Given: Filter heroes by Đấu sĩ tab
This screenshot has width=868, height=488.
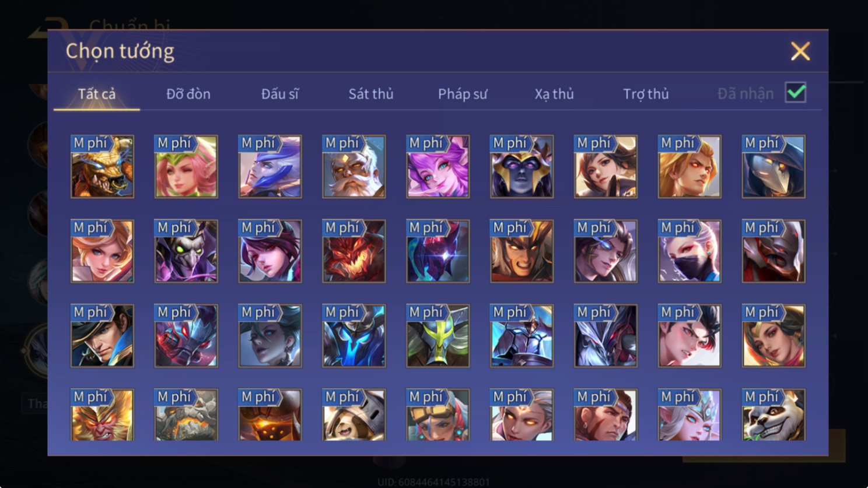Looking at the screenshot, I should [280, 94].
